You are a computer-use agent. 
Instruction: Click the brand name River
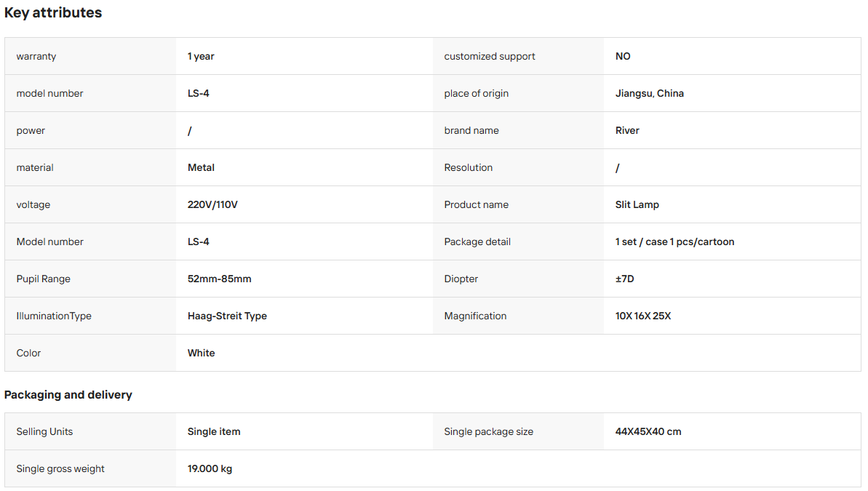point(627,131)
